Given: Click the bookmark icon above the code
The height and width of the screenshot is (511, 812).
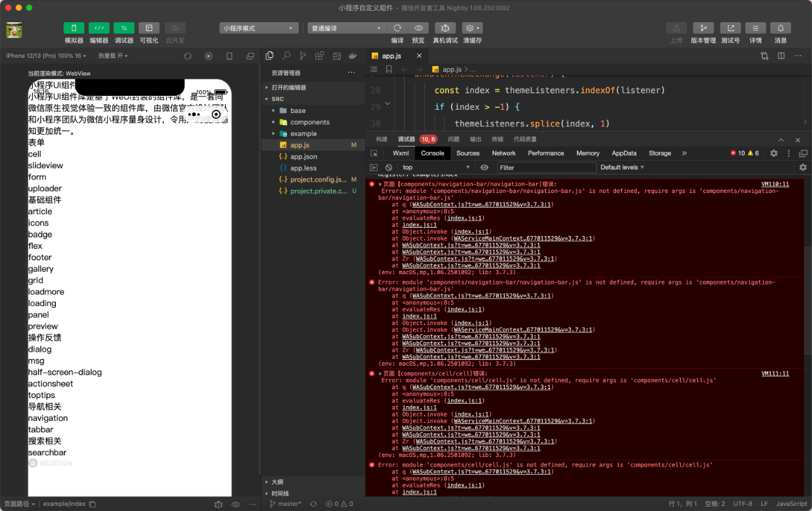Looking at the screenshot, I should pyautogui.click(x=389, y=69).
